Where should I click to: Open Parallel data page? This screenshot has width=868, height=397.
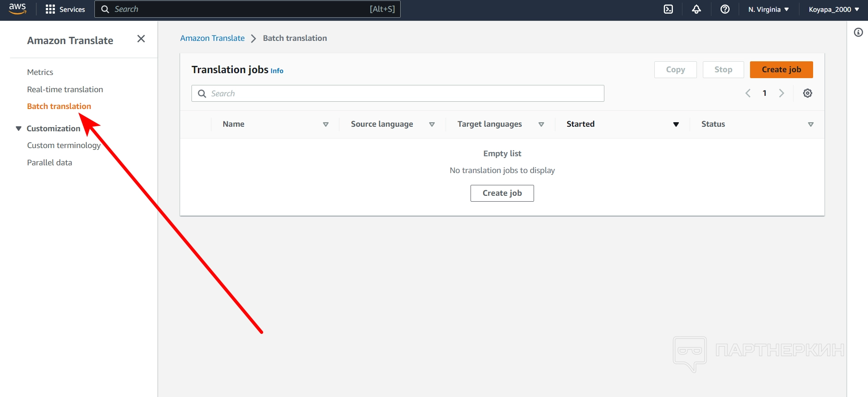[x=49, y=163]
